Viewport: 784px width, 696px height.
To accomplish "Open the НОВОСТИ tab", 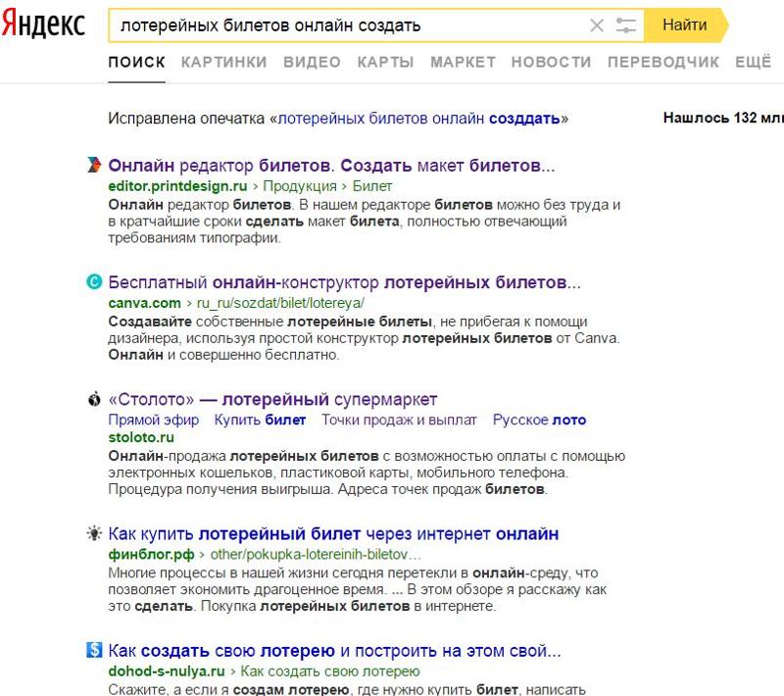I will pos(551,62).
